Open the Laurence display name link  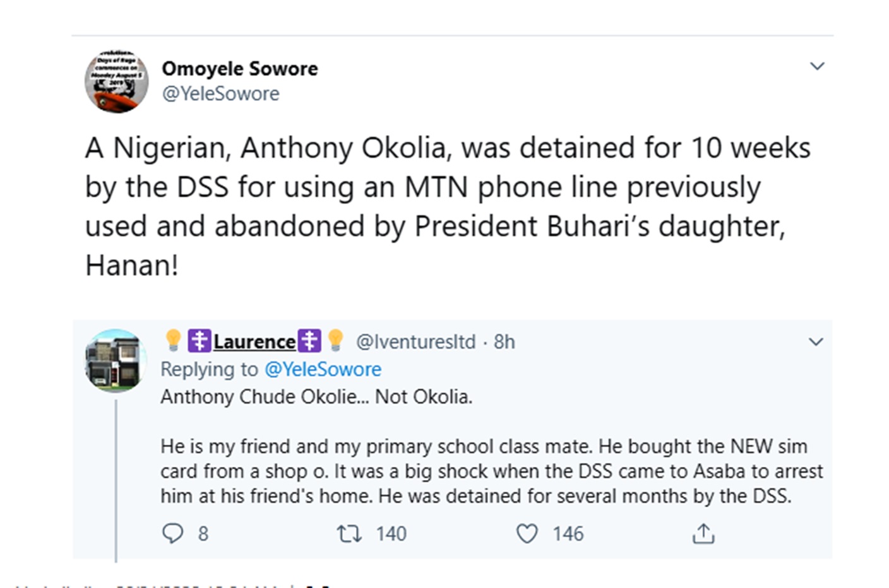point(254,341)
